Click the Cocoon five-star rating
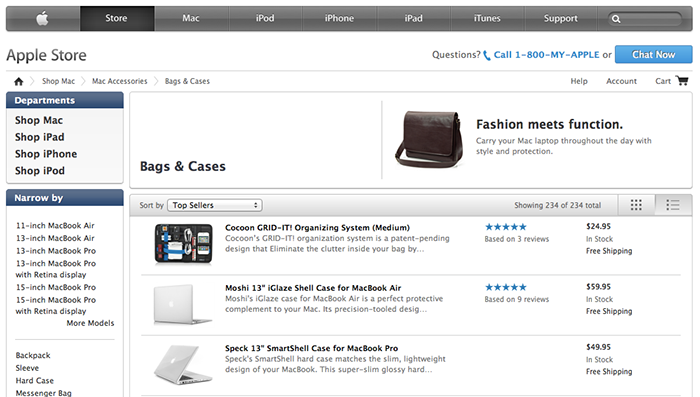700x397 pixels. (x=506, y=227)
